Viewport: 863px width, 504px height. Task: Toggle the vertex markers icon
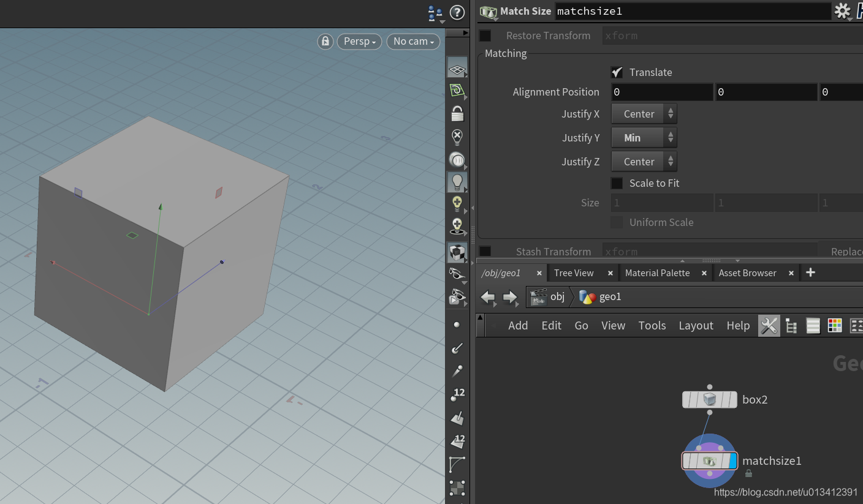(x=457, y=488)
